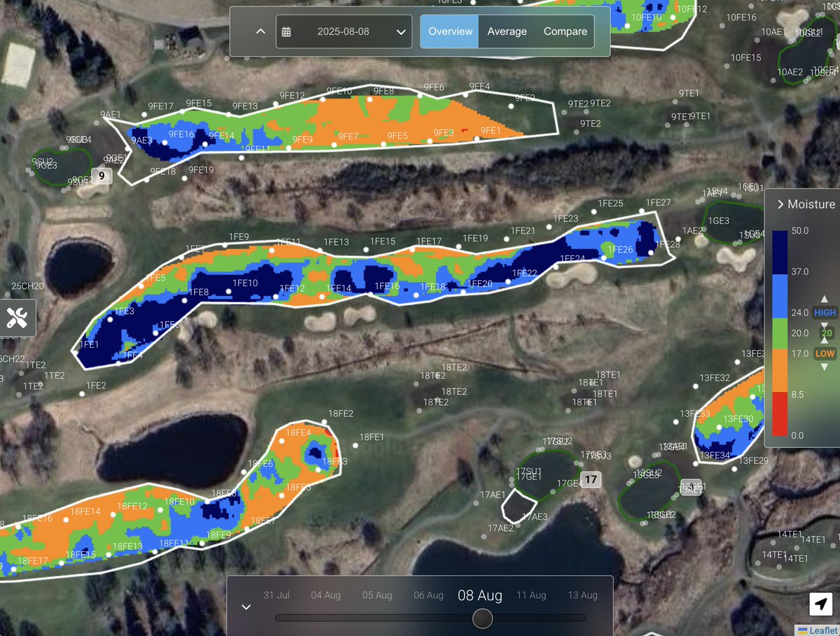Increase LOW threshold with up arrow
The height and width of the screenshot is (636, 840).
(824, 340)
